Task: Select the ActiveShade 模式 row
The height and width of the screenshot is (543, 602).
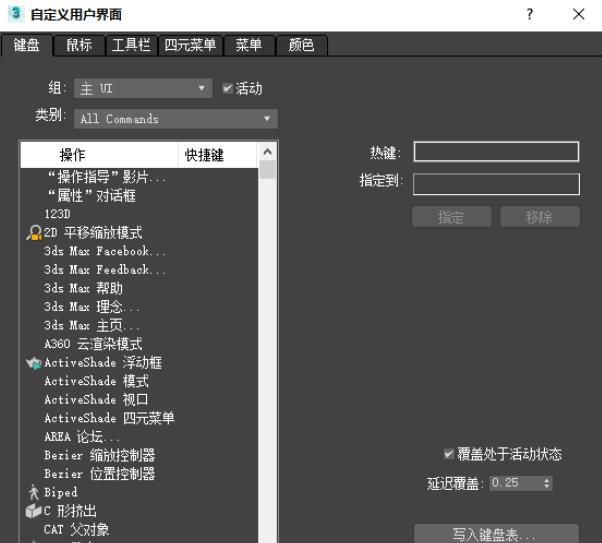Action: click(139, 381)
